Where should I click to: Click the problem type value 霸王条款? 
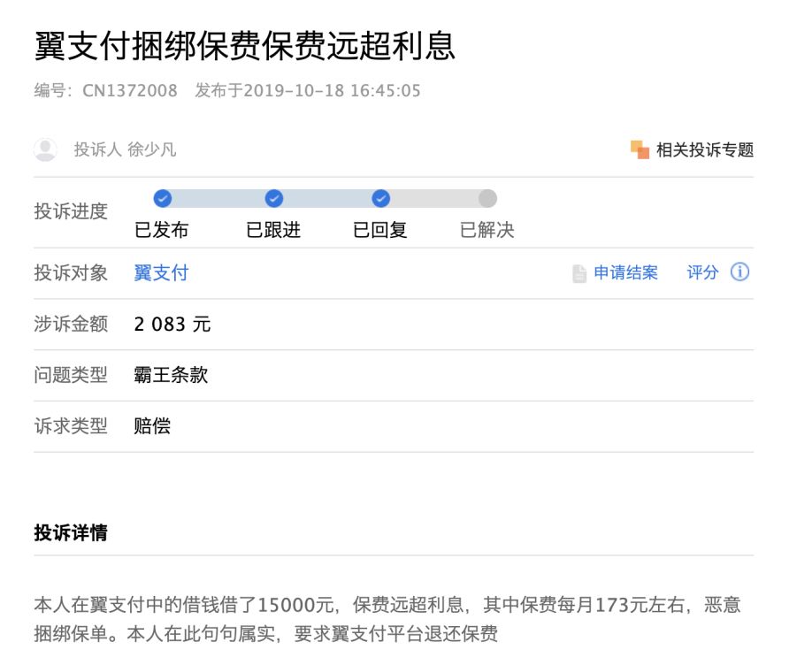click(171, 375)
